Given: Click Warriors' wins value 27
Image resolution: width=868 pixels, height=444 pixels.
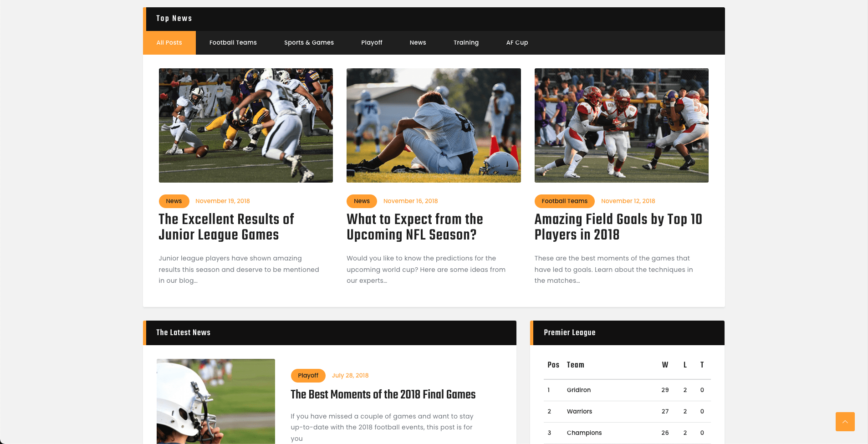Looking at the screenshot, I should 665,412.
